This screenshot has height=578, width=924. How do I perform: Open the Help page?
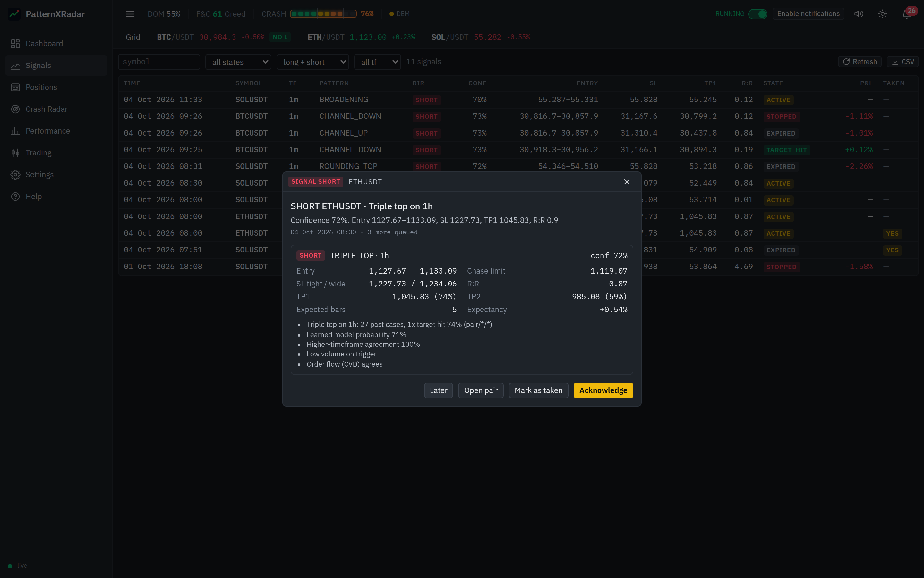coord(56,196)
